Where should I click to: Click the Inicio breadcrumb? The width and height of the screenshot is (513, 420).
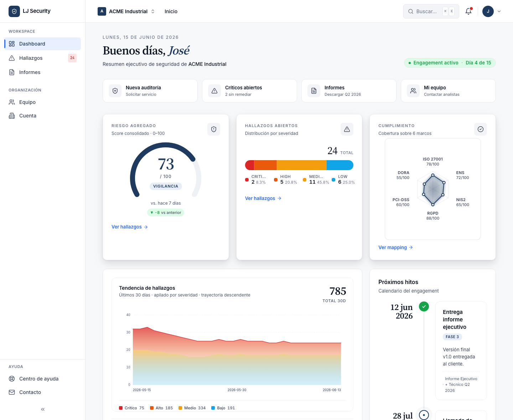click(x=171, y=11)
